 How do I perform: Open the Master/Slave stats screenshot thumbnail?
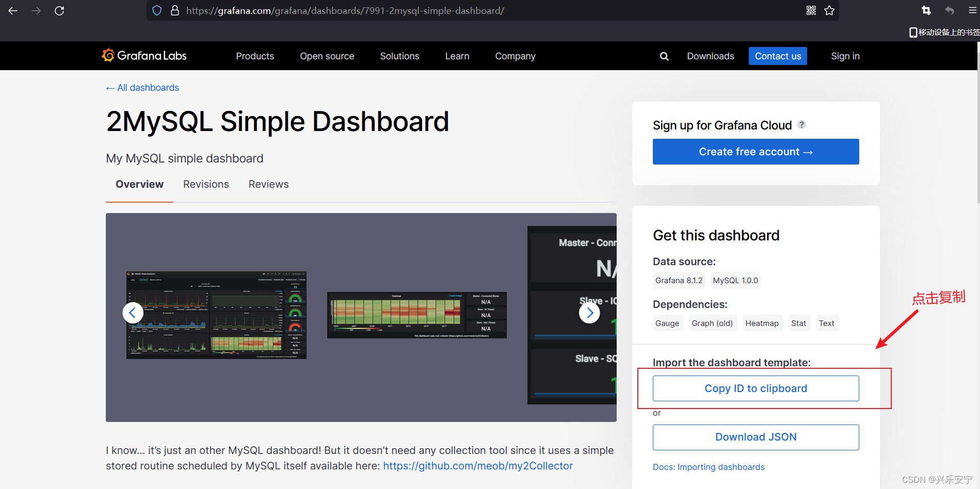pyautogui.click(x=572, y=315)
